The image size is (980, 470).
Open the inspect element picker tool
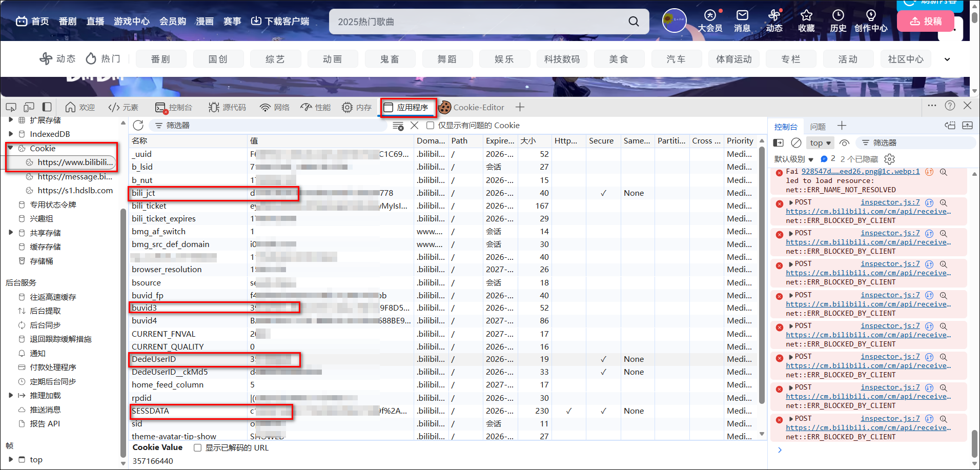11,107
